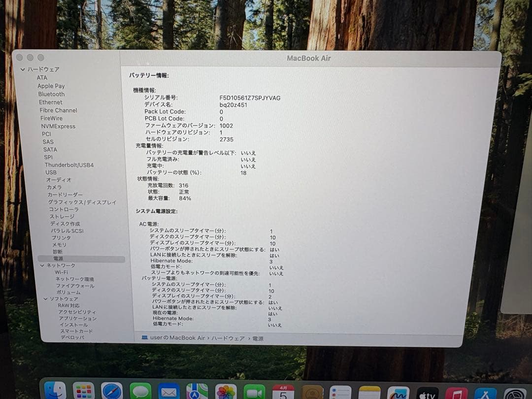Select アプリケーション in the sidebar

point(78,319)
